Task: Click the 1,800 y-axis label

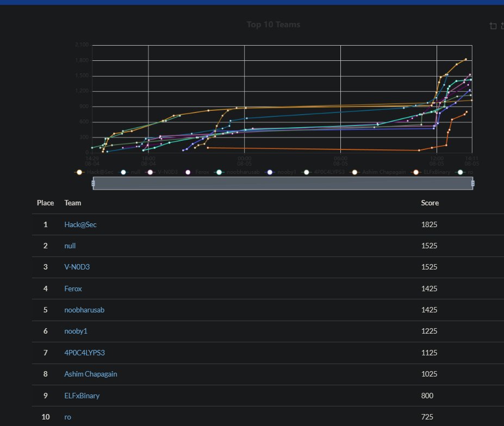Action: (x=82, y=60)
